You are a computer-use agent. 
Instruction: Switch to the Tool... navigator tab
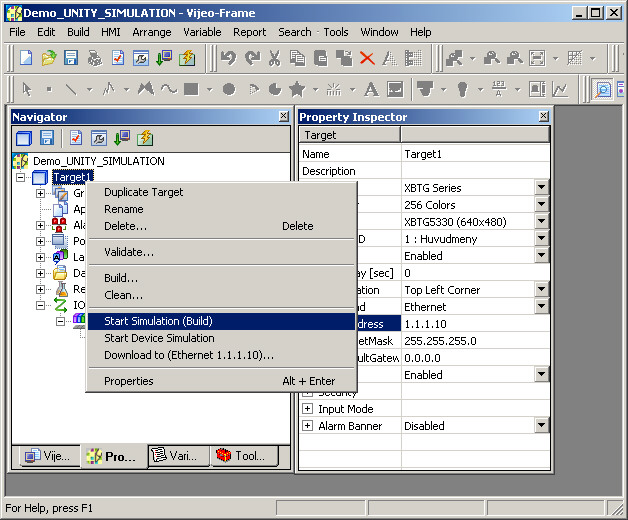[x=244, y=456]
